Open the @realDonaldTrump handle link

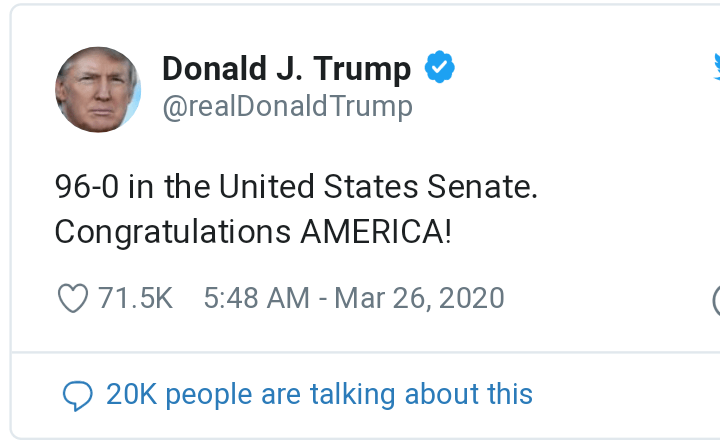(287, 106)
